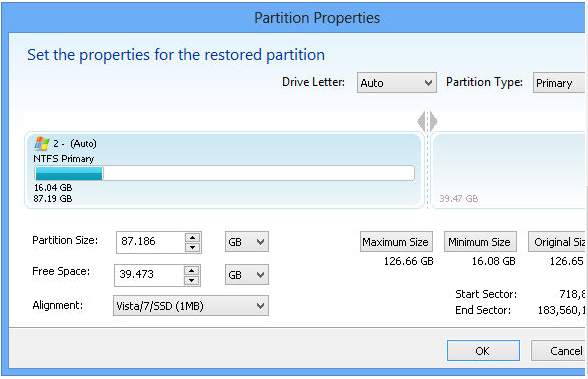This screenshot has width=588, height=379.
Task: Click the Minimum Size button
Action: 480,242
